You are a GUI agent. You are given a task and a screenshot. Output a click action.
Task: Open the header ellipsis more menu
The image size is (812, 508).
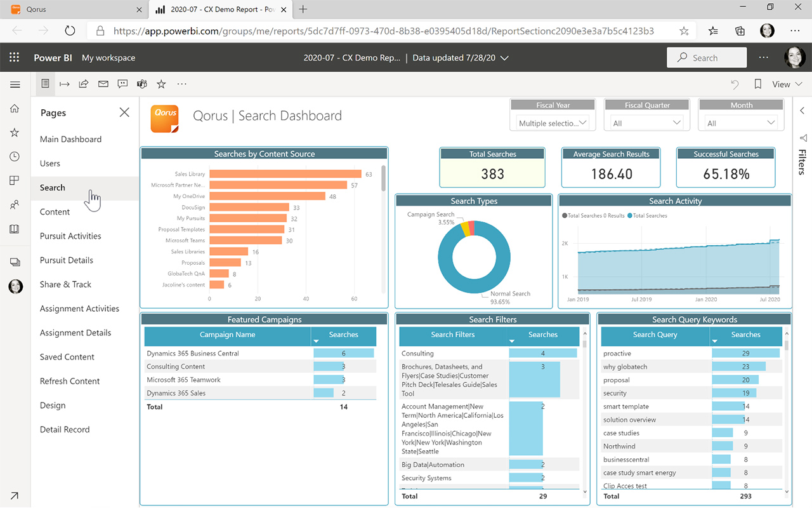click(x=764, y=57)
